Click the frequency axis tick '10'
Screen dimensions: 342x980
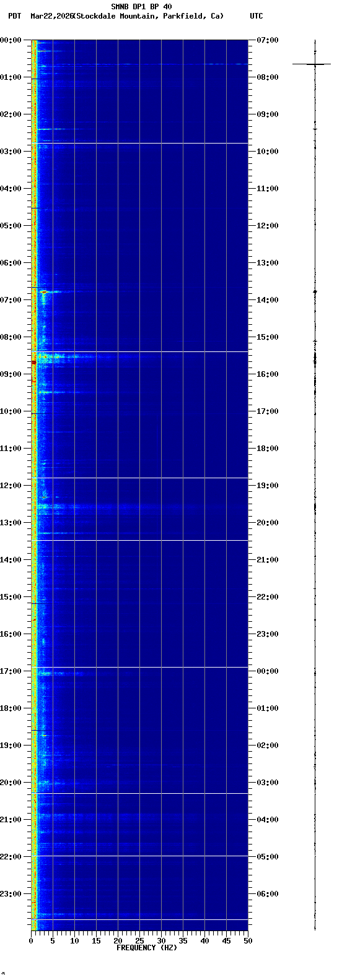tap(74, 941)
